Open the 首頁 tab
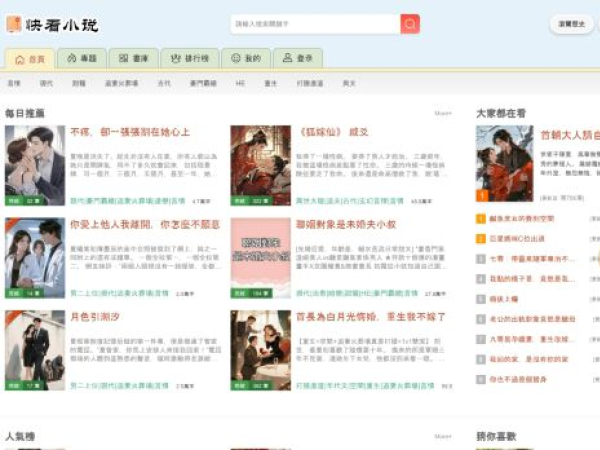 click(x=29, y=59)
